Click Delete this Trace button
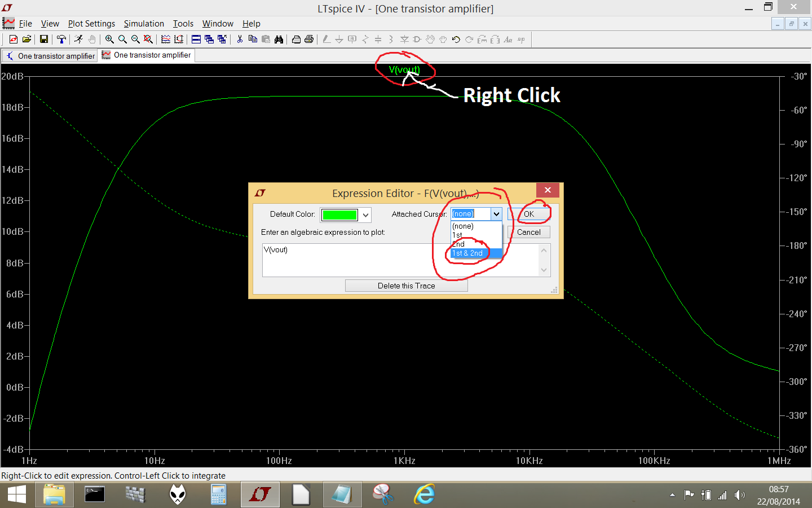812x508 pixels. coord(406,286)
